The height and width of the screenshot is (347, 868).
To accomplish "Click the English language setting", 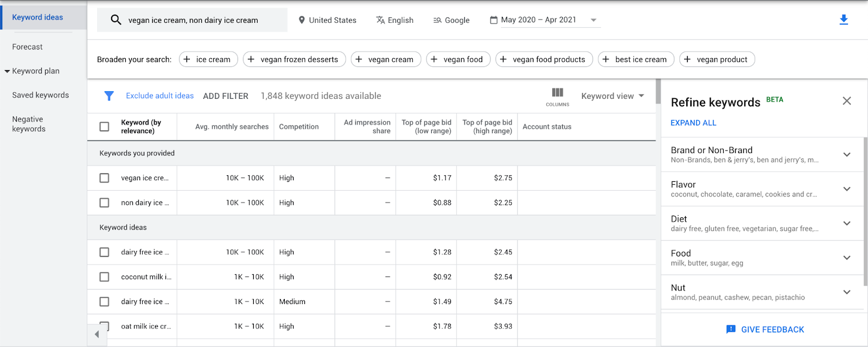I will click(395, 20).
